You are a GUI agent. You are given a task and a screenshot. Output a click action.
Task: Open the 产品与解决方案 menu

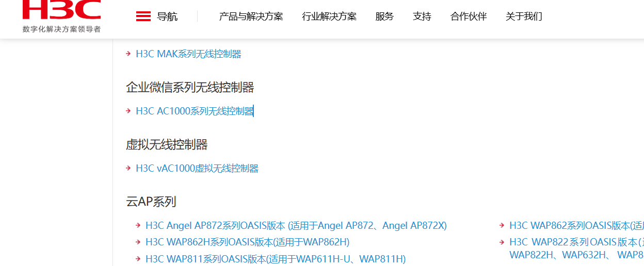(x=251, y=16)
